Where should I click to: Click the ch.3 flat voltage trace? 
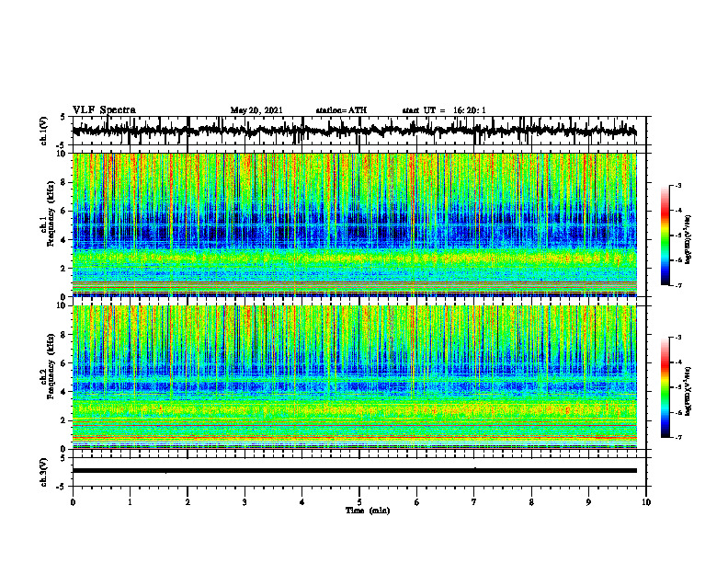(354, 471)
